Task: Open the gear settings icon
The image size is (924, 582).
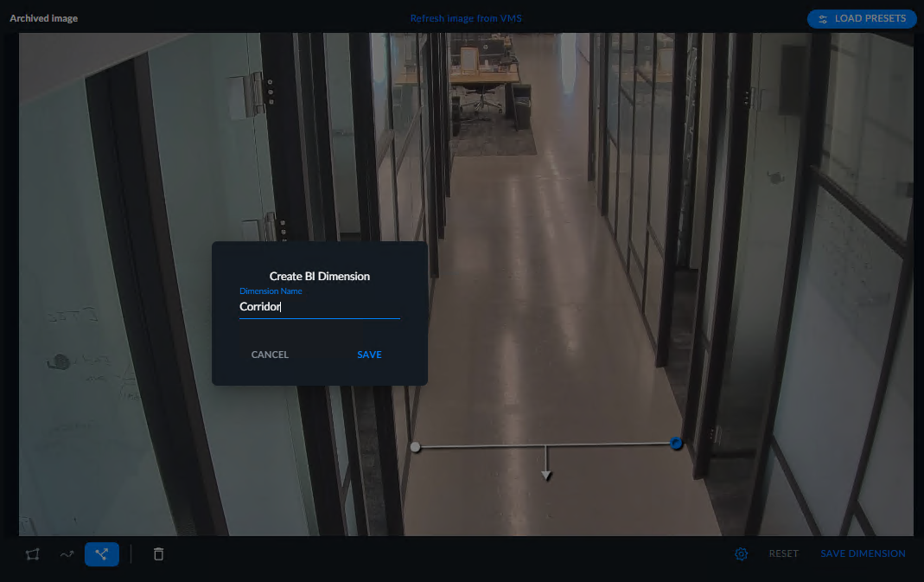Action: [742, 553]
